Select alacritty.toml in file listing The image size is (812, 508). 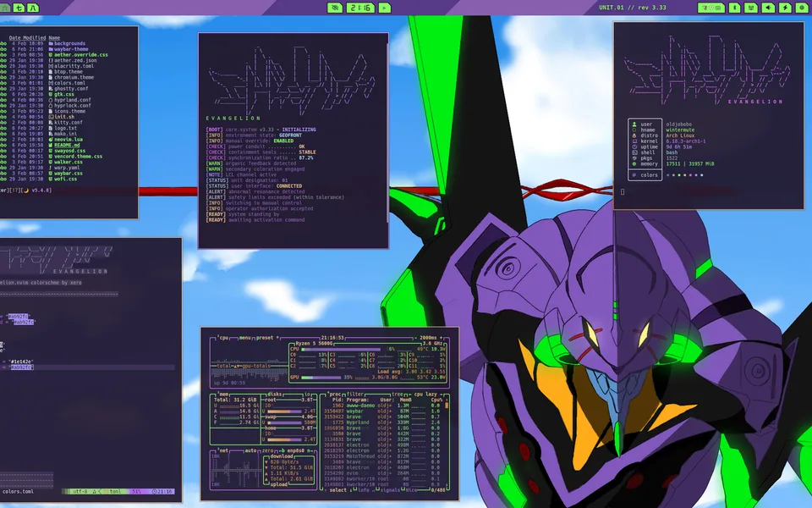point(74,66)
